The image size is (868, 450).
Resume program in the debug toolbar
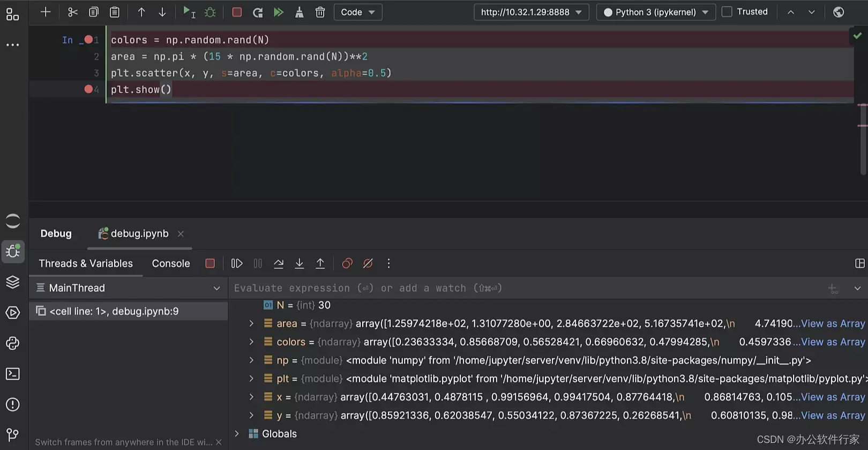coord(237,263)
